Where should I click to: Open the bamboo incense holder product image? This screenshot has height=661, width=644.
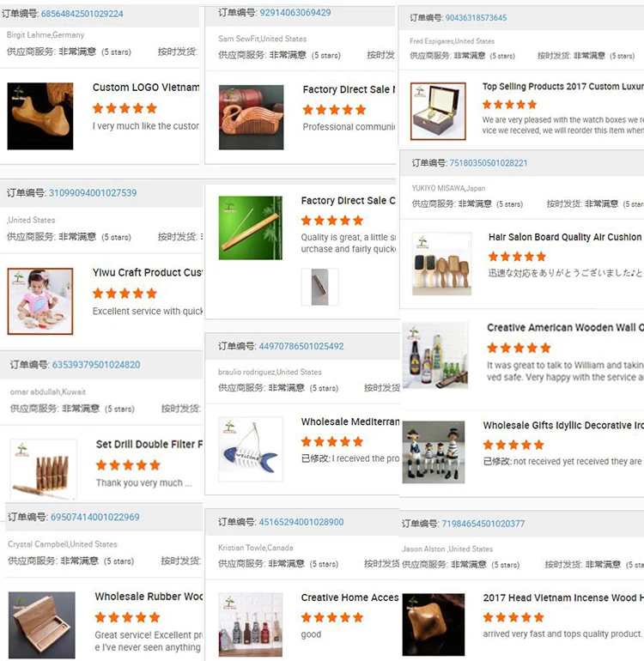pos(251,227)
